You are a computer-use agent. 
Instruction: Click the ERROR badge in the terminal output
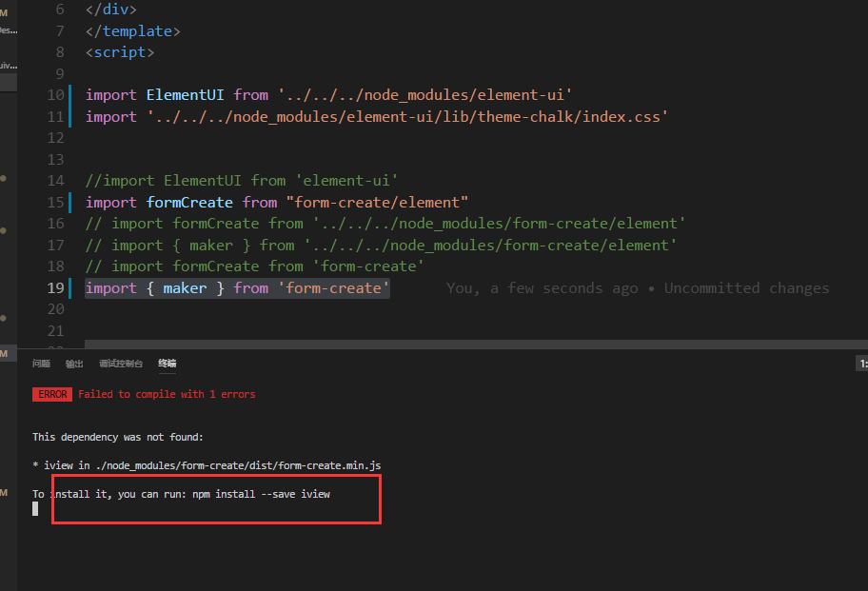[x=51, y=394]
